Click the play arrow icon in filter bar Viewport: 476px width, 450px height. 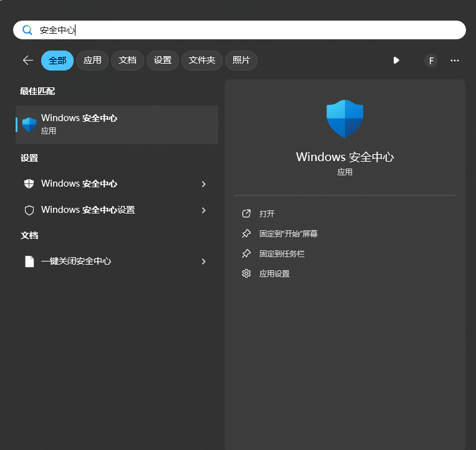[396, 61]
